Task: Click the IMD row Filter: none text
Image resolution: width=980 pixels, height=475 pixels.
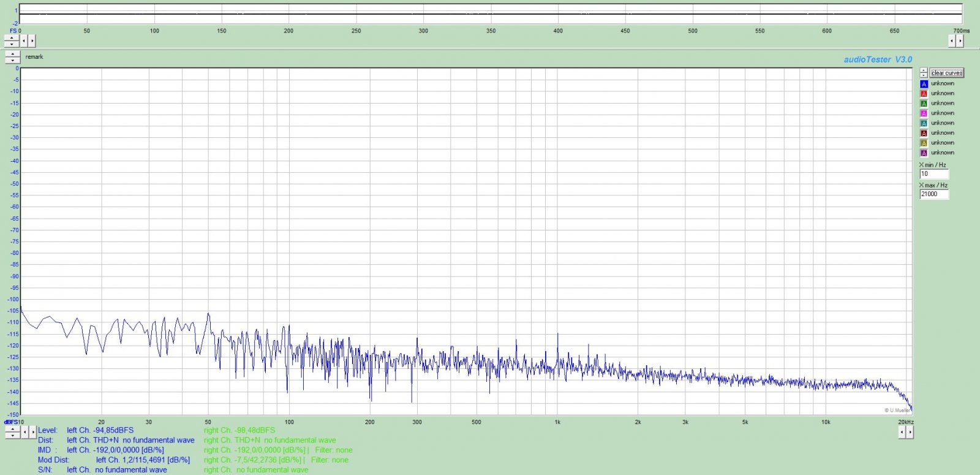Action: tap(334, 450)
